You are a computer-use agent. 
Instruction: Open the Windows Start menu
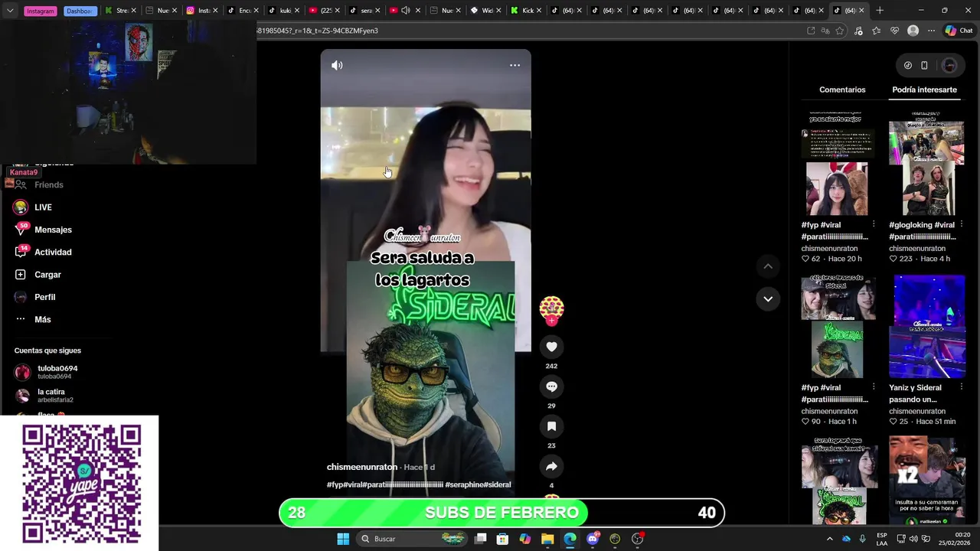pos(343,539)
